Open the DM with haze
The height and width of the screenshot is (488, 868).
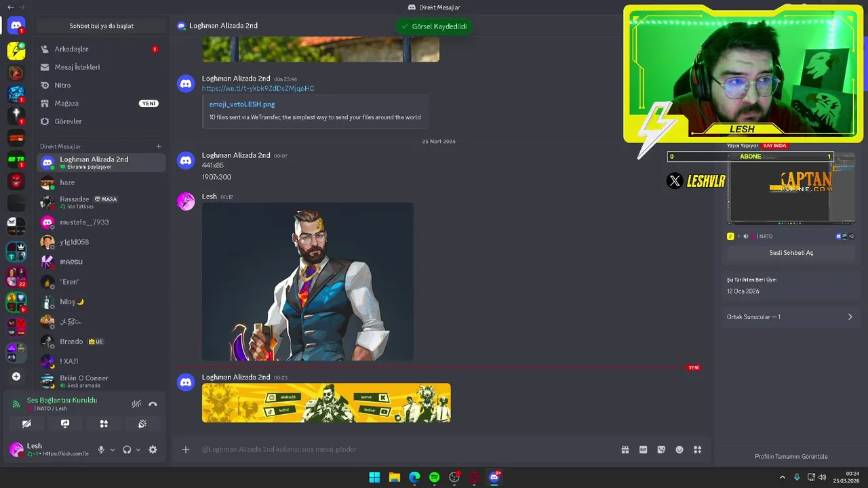pos(100,182)
